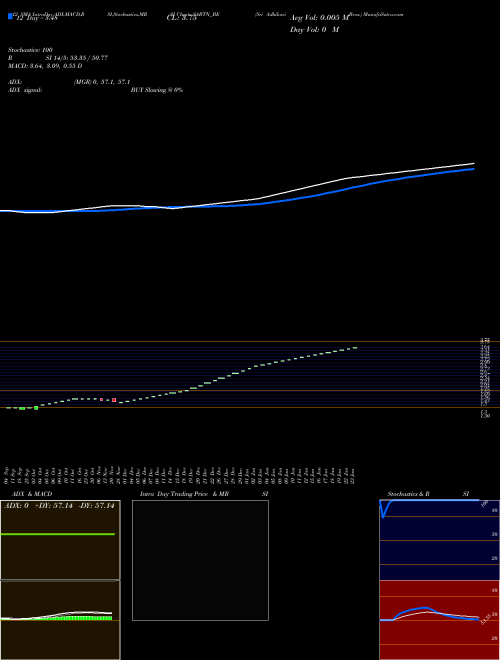Click the MACD values line
This screenshot has width=500, height=660.
click(x=45, y=66)
